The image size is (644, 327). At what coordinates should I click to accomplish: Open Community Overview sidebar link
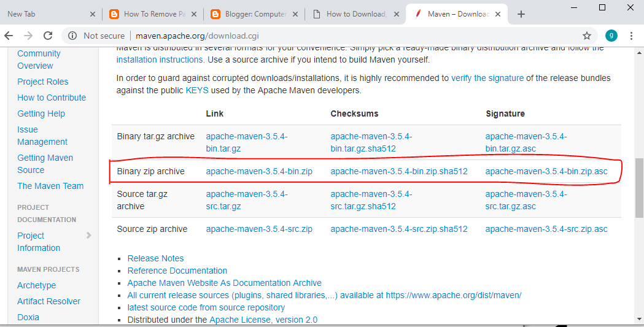(39, 60)
